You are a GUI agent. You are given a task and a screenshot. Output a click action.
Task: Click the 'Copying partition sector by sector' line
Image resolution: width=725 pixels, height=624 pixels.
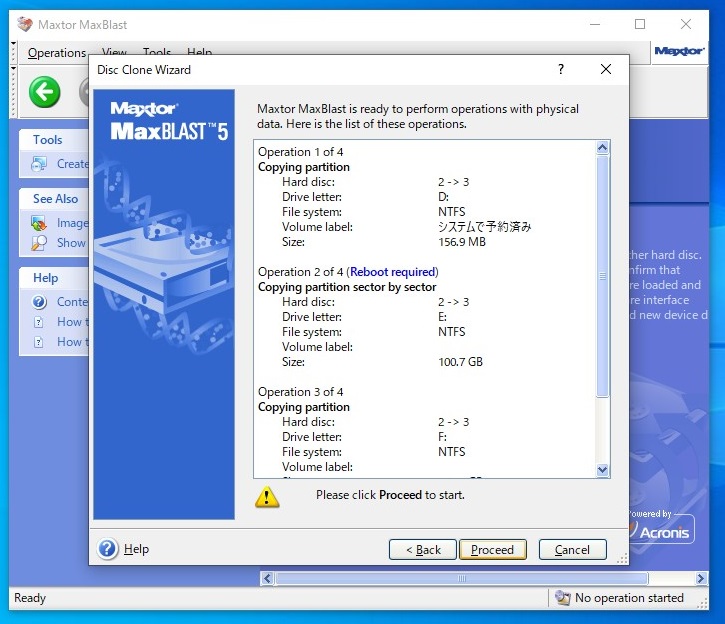(347, 287)
